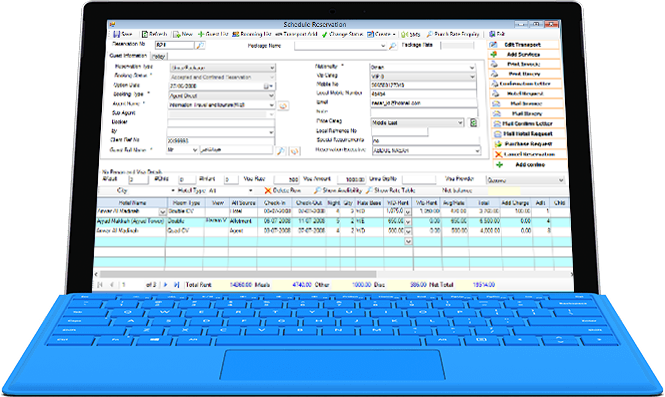
Task: Click the search rate enquiry toolbar button
Action: [453, 34]
